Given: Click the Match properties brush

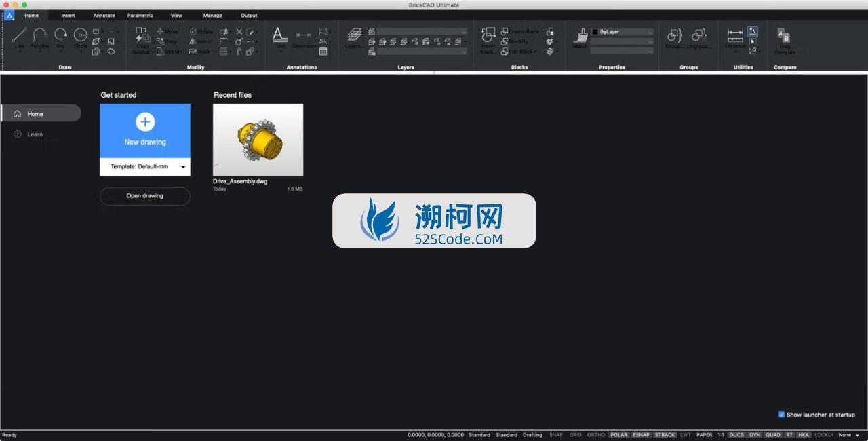Looking at the screenshot, I should (580, 39).
